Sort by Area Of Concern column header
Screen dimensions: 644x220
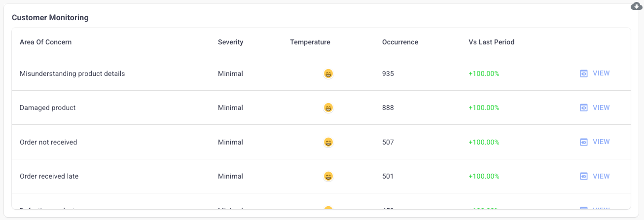click(46, 42)
